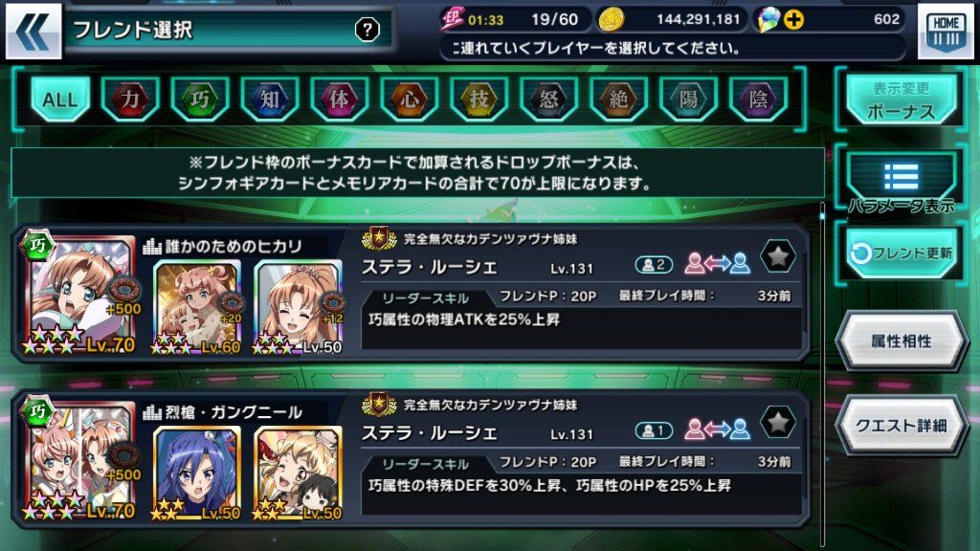The height and width of the screenshot is (551, 980).
Task: Open クエスト詳細 button
Action: [902, 426]
